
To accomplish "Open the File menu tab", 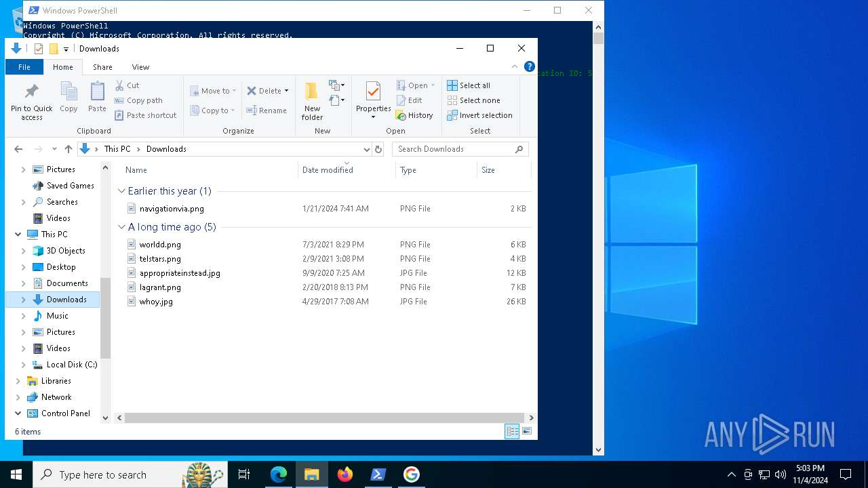I will (24, 67).
